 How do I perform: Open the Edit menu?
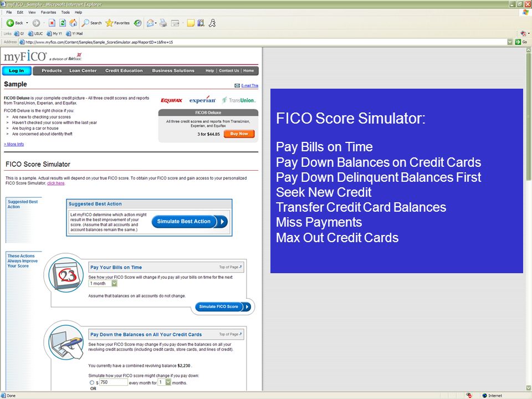[x=20, y=12]
